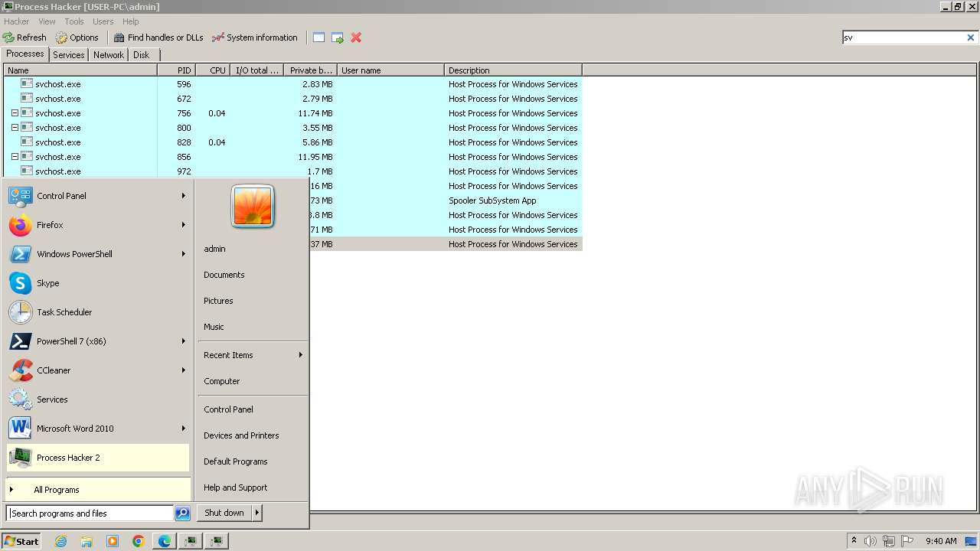Viewport: 980px width, 551px height.
Task: Select the Processes tab
Action: pos(25,54)
